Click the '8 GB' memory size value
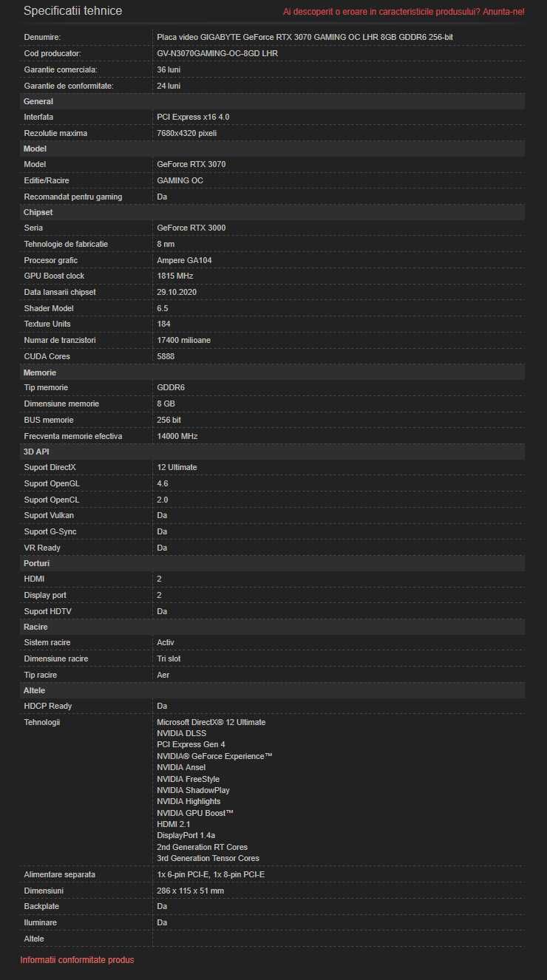Screen dimensions: 547x980 [x=166, y=404]
